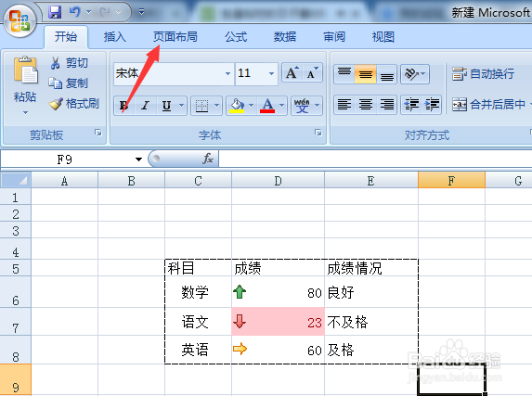Open the 插入 ribbon tab
The height and width of the screenshot is (396, 532).
(115, 36)
